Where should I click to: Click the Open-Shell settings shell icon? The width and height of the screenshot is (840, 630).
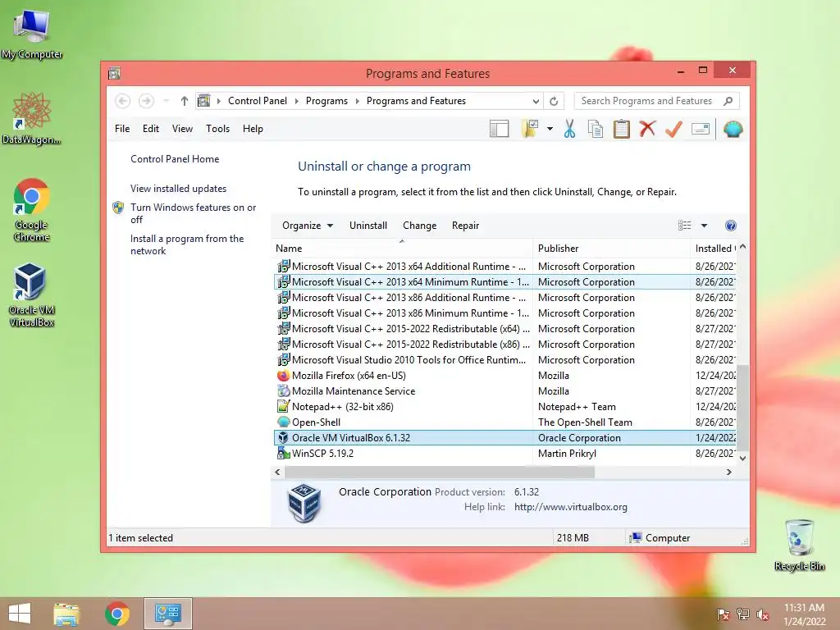point(733,129)
